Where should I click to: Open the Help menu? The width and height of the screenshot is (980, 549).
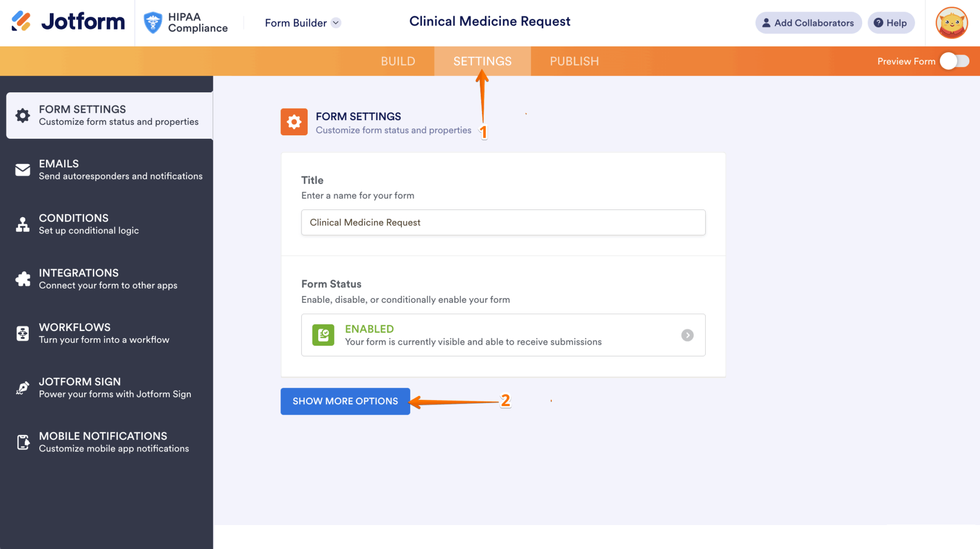point(891,22)
